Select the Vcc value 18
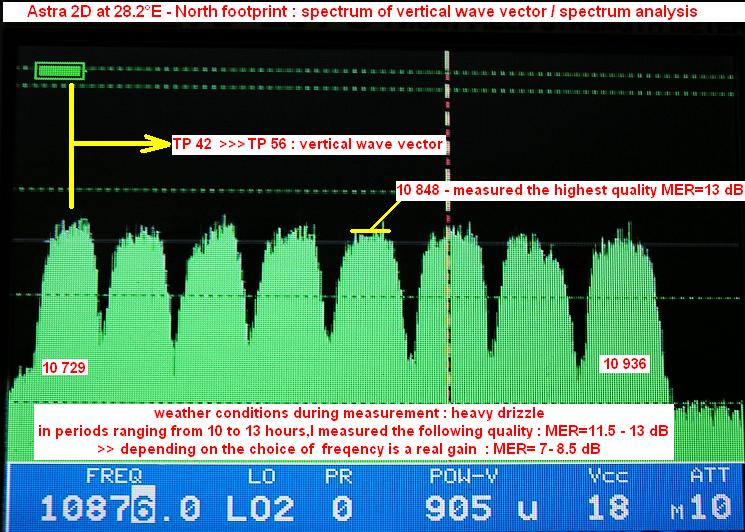745x532 pixels. (608, 508)
